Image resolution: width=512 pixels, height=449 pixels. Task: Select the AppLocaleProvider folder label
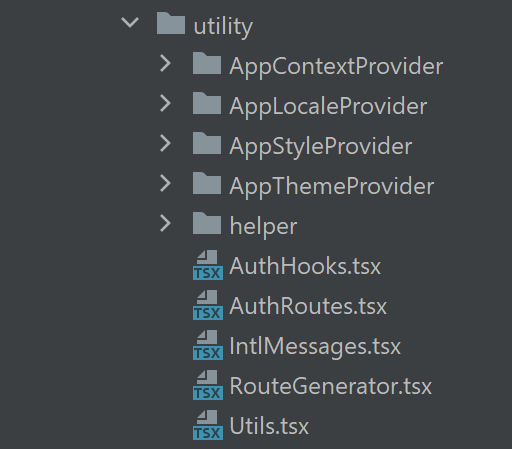[x=328, y=107]
